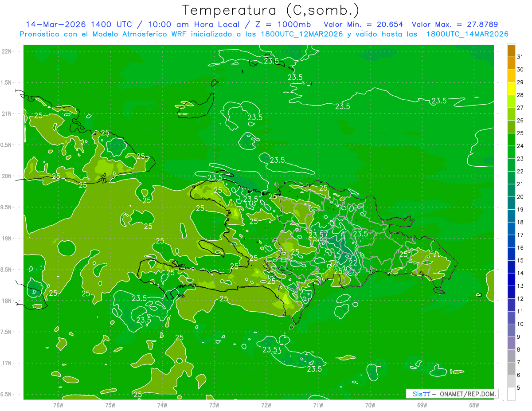Click the '21N' latitude axis label
The width and height of the screenshot is (532, 411).
coord(7,114)
